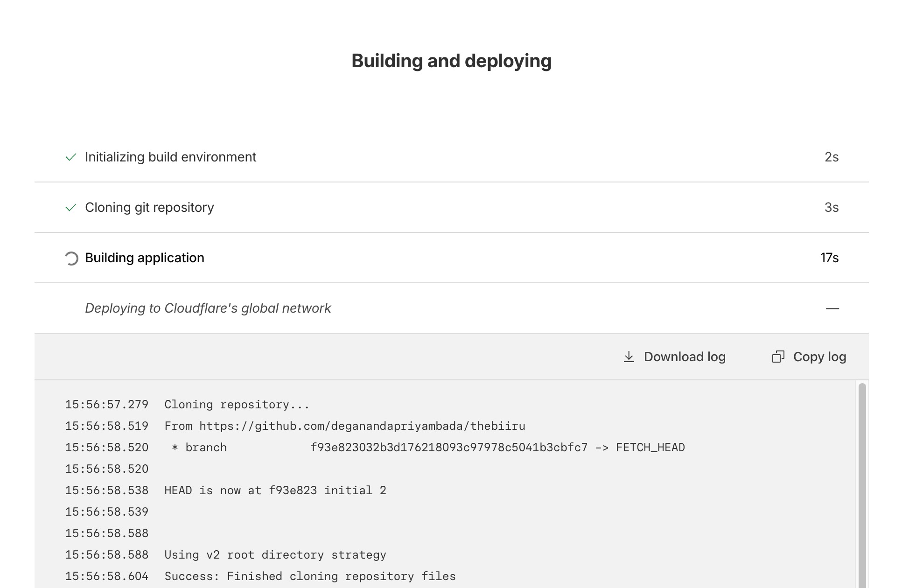Click the green checkmark for Initializing build environment
This screenshot has height=588, width=909.
(71, 157)
